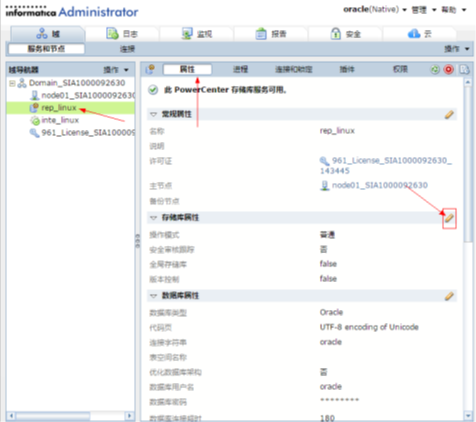Open the 帮助 (Help) menu

point(454,10)
